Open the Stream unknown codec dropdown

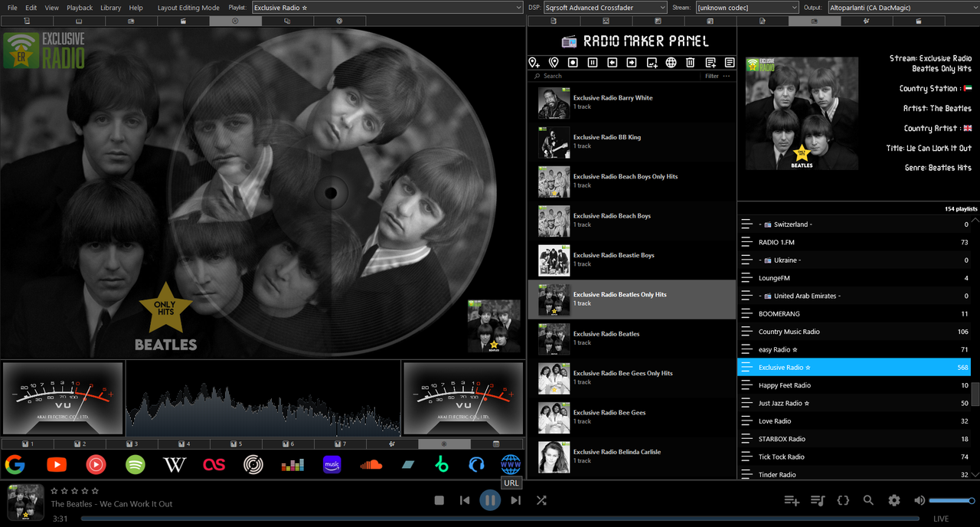point(747,8)
